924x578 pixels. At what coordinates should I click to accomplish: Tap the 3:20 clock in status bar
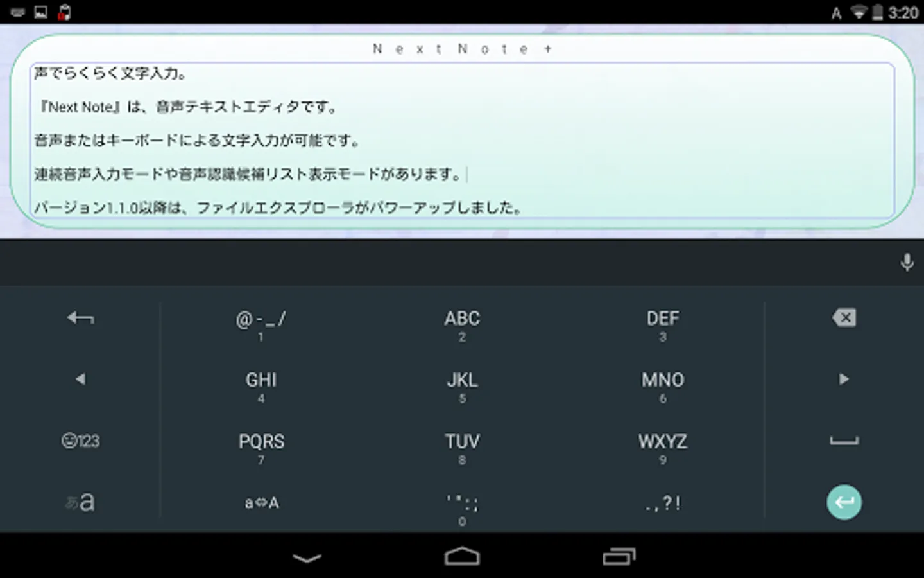click(903, 13)
